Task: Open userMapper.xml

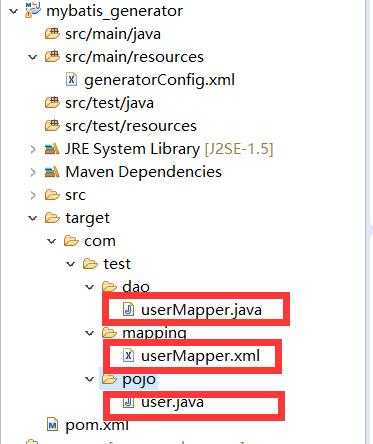Action: click(200, 356)
